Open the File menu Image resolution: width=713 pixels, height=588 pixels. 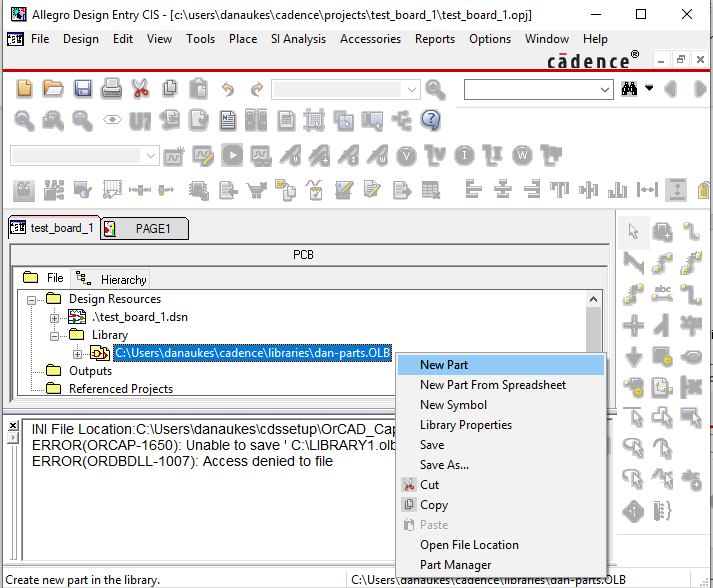[40, 39]
